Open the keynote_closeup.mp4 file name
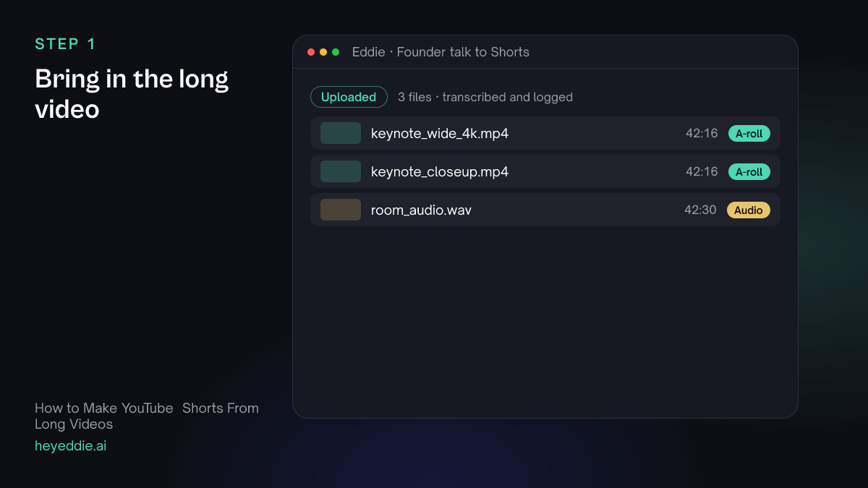The width and height of the screenshot is (868, 488). coord(440,171)
